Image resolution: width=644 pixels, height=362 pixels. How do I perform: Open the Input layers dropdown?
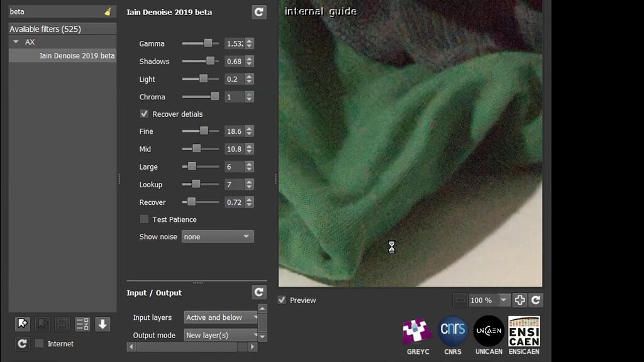coord(221,318)
